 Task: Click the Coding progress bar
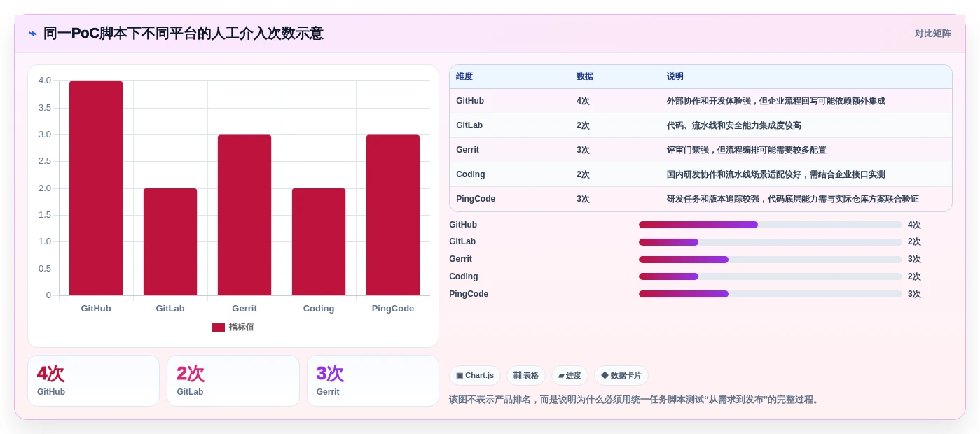click(x=771, y=276)
